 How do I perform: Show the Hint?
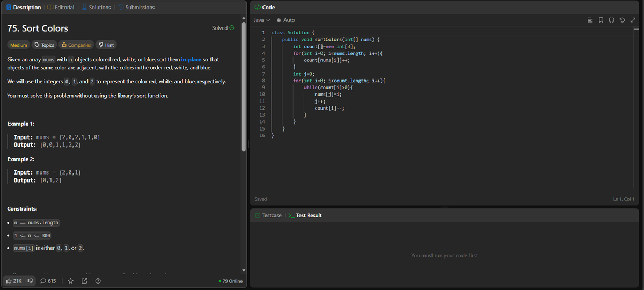tap(106, 45)
